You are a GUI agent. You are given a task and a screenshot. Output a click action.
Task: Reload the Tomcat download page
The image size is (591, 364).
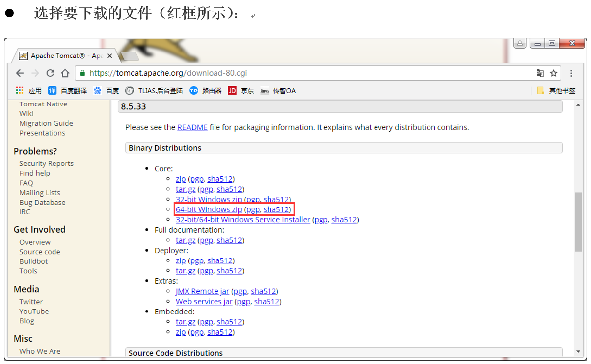tap(50, 73)
